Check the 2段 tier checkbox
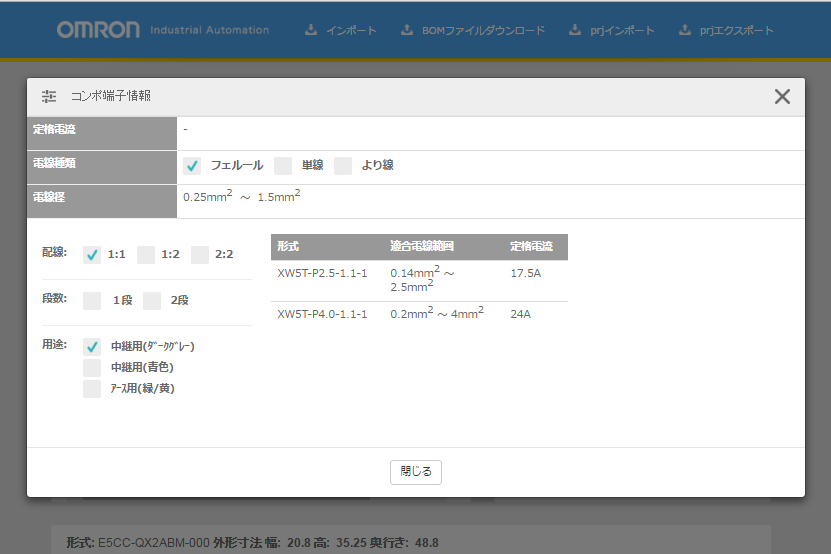The width and height of the screenshot is (831, 554). tap(152, 301)
